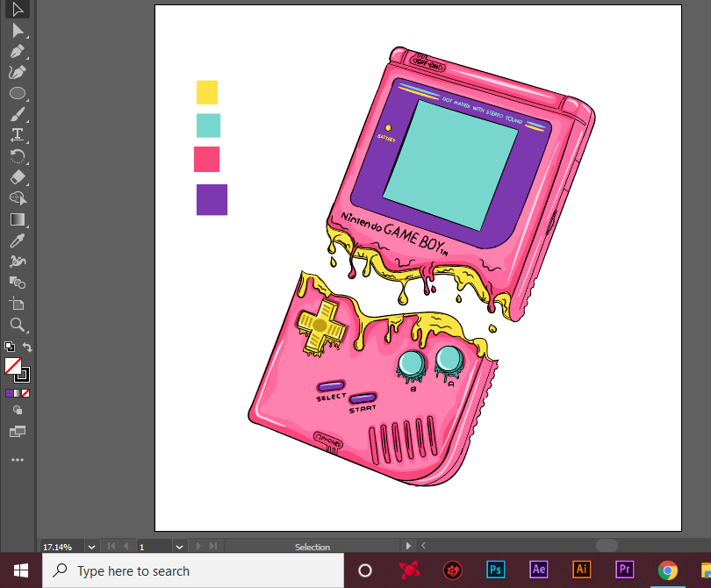The image size is (711, 588).
Task: Go to the next artboard
Action: [198, 546]
